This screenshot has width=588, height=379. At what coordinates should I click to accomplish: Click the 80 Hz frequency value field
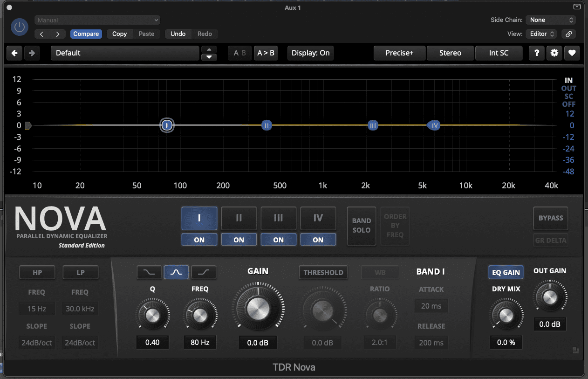[200, 342]
